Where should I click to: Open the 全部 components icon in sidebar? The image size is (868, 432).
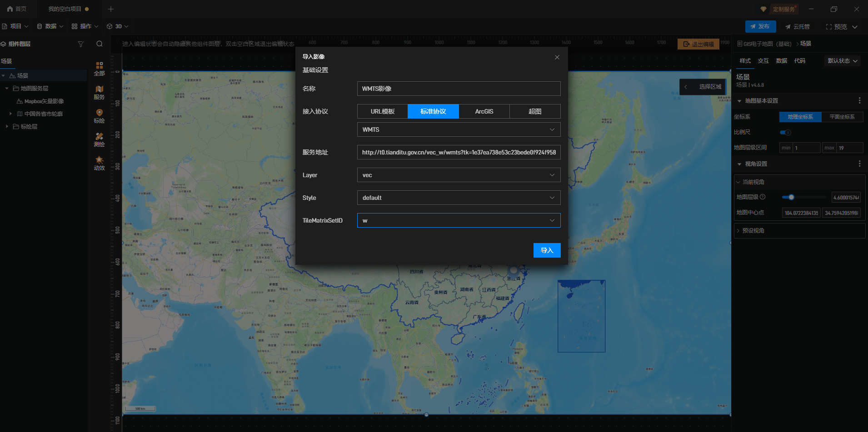(99, 68)
